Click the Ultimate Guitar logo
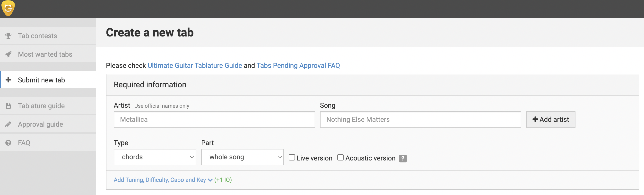The width and height of the screenshot is (644, 195). pyautogui.click(x=8, y=8)
